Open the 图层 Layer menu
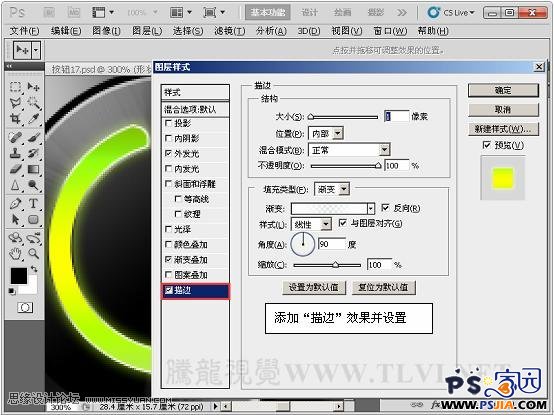 147,31
